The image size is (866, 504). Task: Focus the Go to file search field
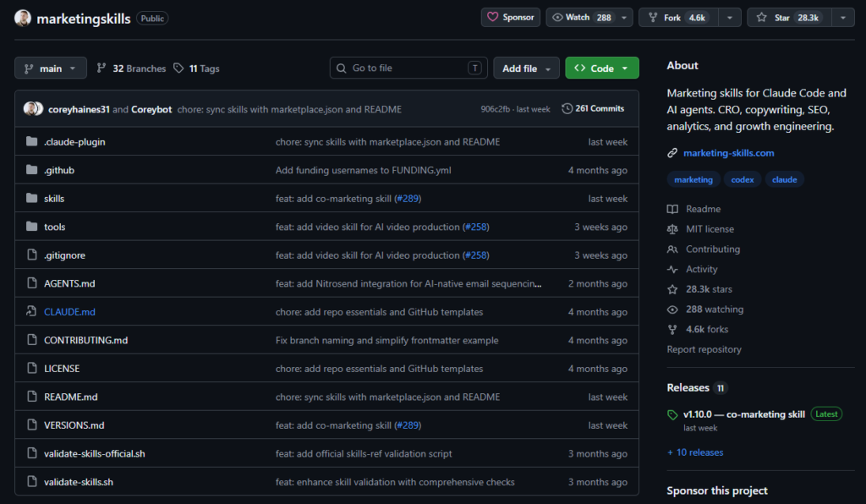coord(408,68)
